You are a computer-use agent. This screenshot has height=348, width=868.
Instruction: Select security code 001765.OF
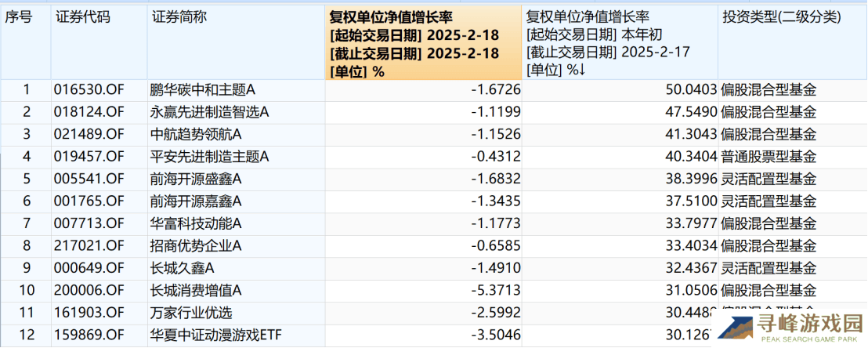pos(89,201)
